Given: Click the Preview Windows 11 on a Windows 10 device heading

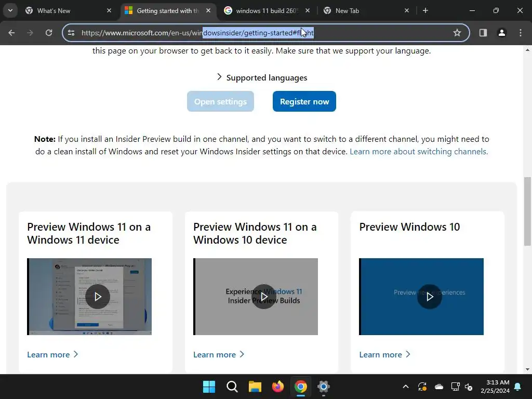Looking at the screenshot, I should coord(255,233).
